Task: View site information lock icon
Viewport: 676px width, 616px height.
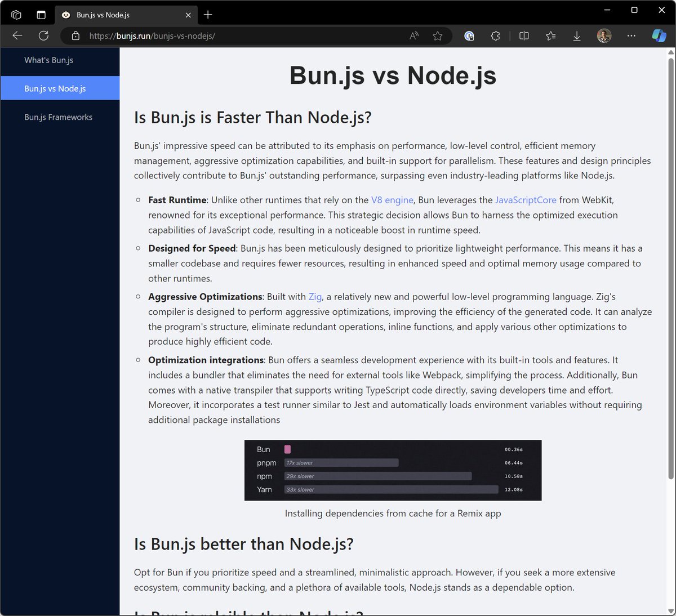Action: [75, 36]
